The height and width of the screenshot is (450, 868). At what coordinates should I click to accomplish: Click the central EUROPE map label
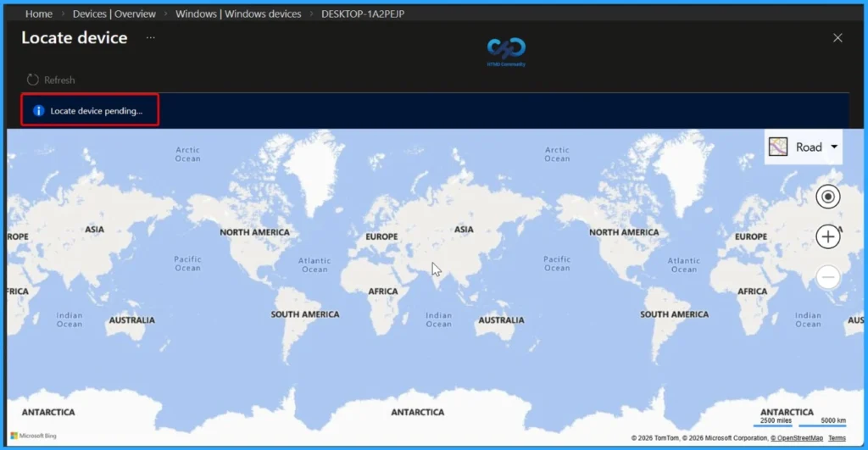[x=381, y=236]
